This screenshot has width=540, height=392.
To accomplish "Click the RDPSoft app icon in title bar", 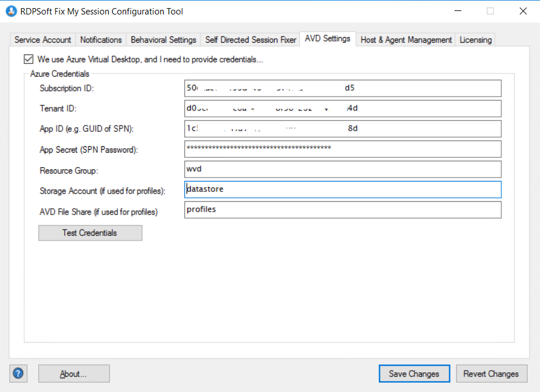I will coord(11,11).
